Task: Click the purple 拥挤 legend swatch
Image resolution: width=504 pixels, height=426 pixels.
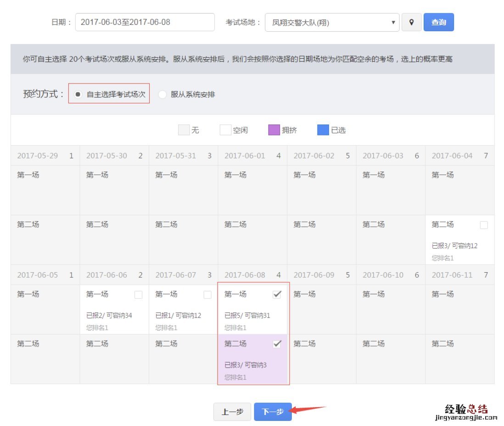Action: click(x=274, y=130)
